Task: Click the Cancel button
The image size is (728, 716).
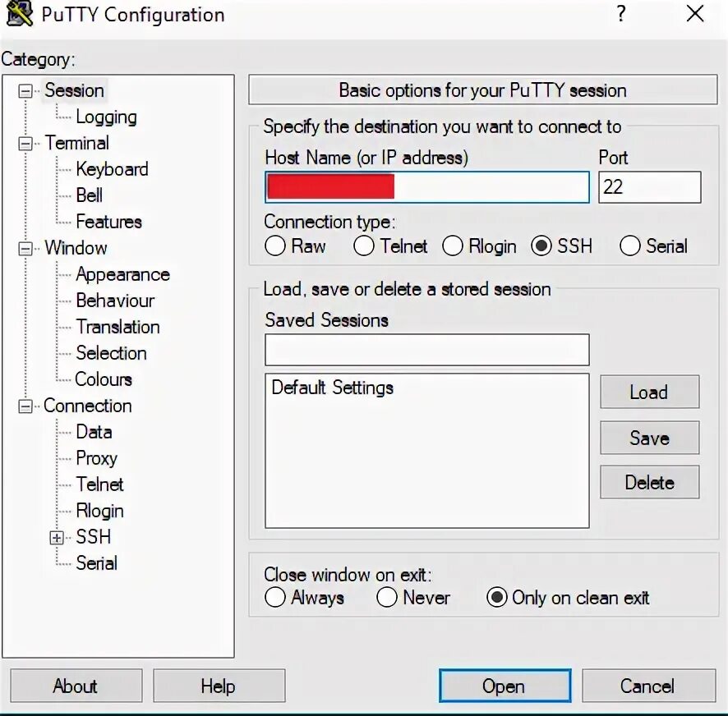Action: 648,686
